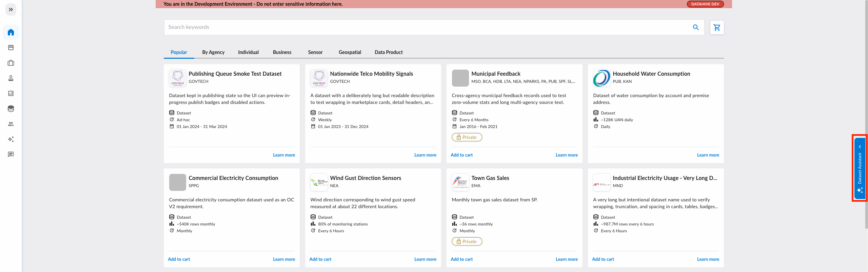Open the chat message icon in sidebar
868x272 pixels.
point(11,155)
